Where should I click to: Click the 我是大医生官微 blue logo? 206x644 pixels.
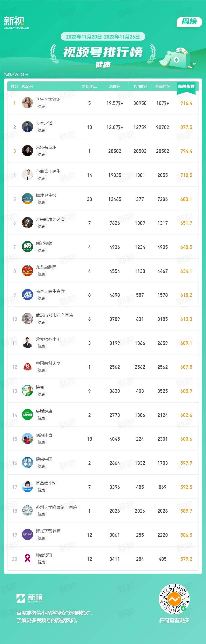(28, 295)
